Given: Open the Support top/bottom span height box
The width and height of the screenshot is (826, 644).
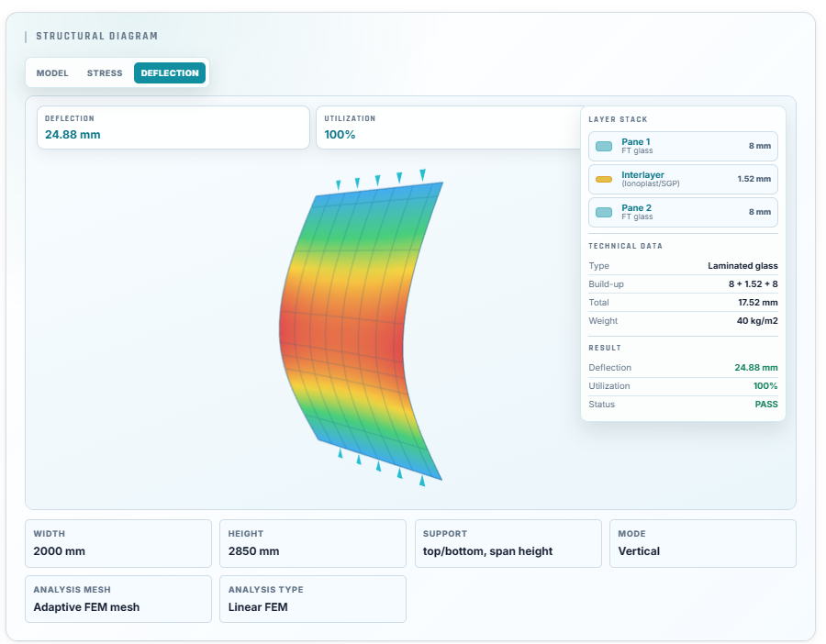Looking at the screenshot, I should [508, 543].
